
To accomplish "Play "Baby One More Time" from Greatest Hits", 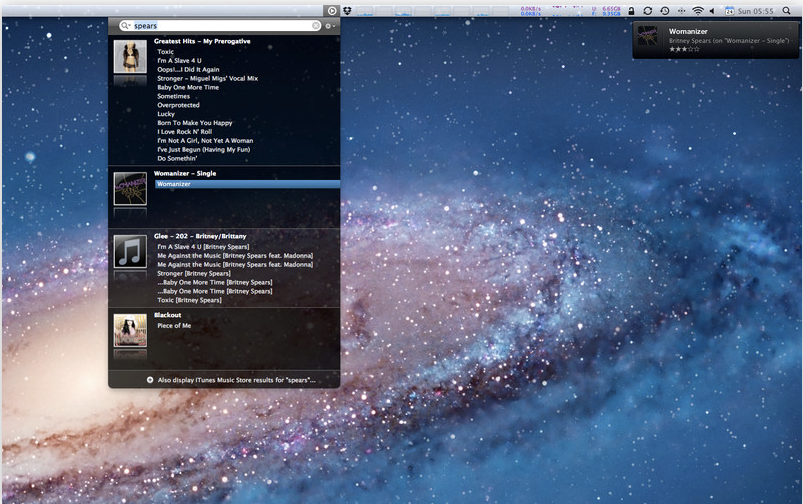I will 188,88.
